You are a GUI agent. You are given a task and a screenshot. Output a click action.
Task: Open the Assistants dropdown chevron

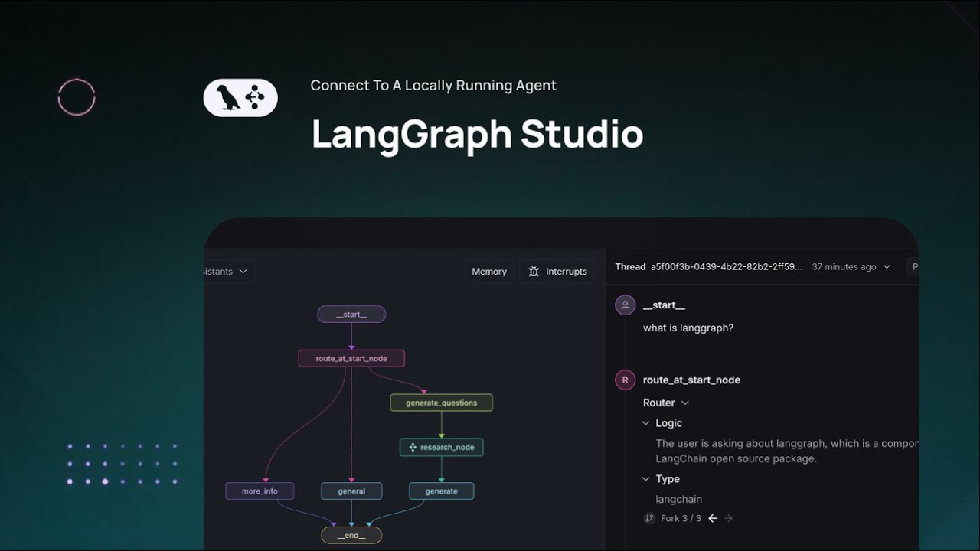(243, 272)
